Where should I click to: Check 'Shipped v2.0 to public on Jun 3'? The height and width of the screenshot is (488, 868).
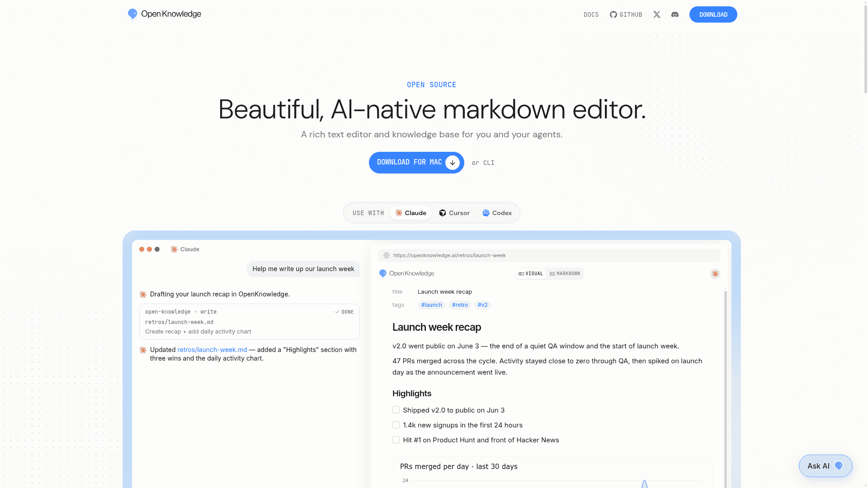pyautogui.click(x=396, y=410)
